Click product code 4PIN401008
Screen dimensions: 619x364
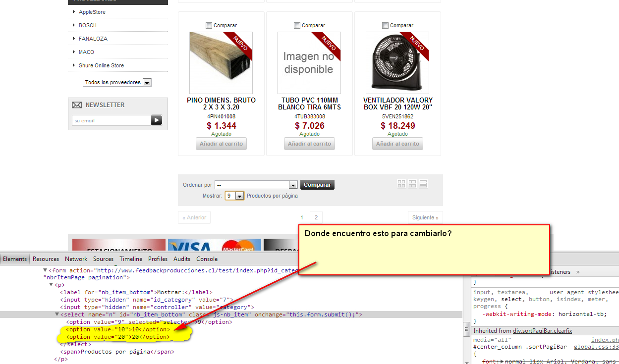pyautogui.click(x=221, y=117)
